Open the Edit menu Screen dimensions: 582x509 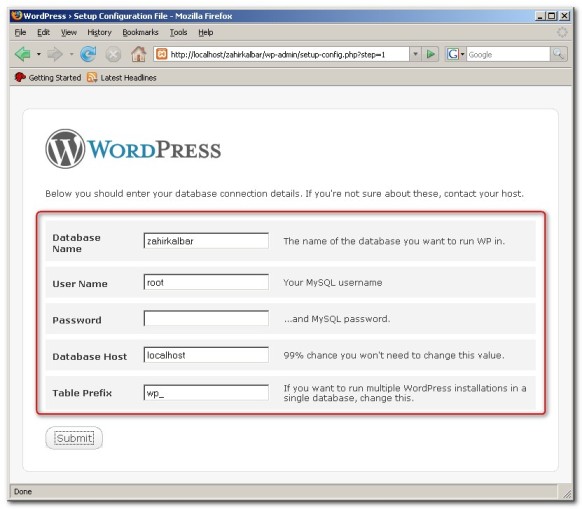[x=43, y=32]
